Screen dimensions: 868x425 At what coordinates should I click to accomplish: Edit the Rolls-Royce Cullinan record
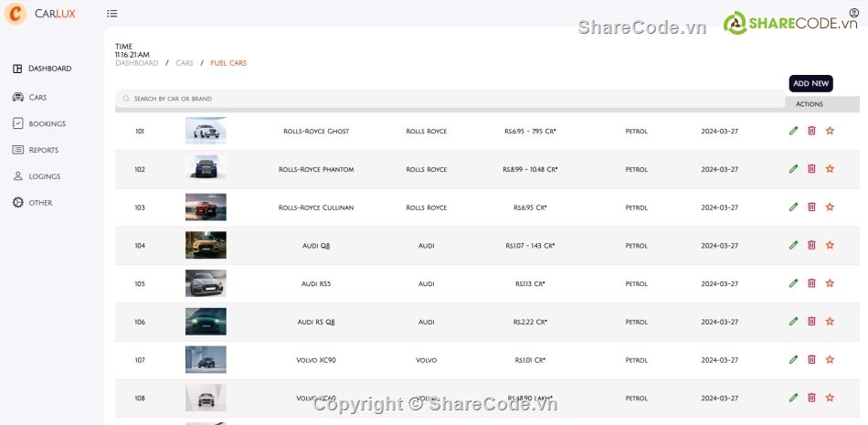tap(793, 207)
